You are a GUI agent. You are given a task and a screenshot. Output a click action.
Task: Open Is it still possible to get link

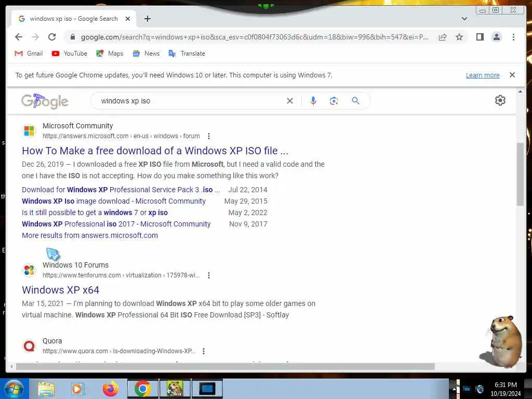click(x=95, y=212)
